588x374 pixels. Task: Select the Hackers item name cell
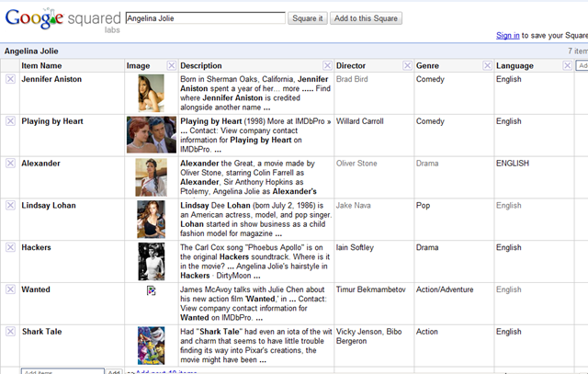36,247
